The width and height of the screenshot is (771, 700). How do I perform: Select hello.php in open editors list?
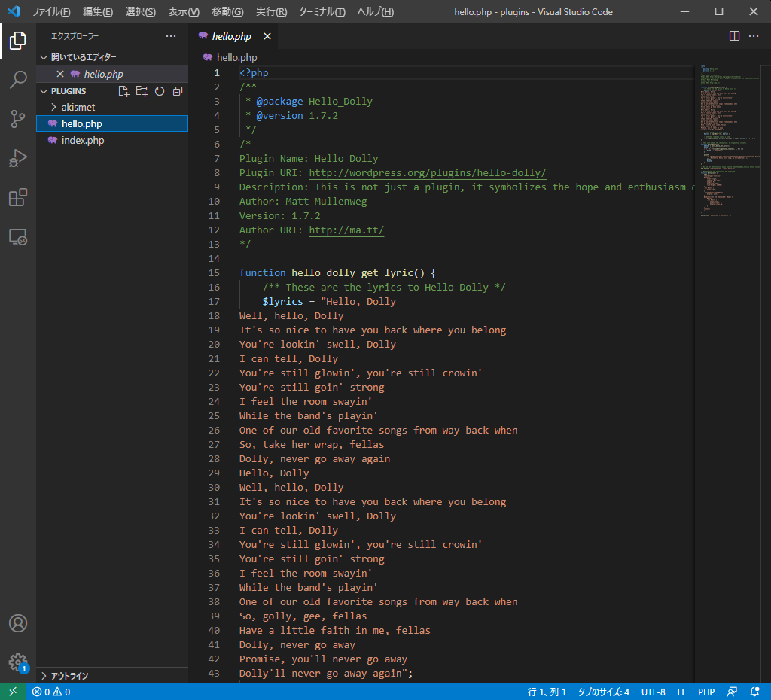click(x=113, y=74)
